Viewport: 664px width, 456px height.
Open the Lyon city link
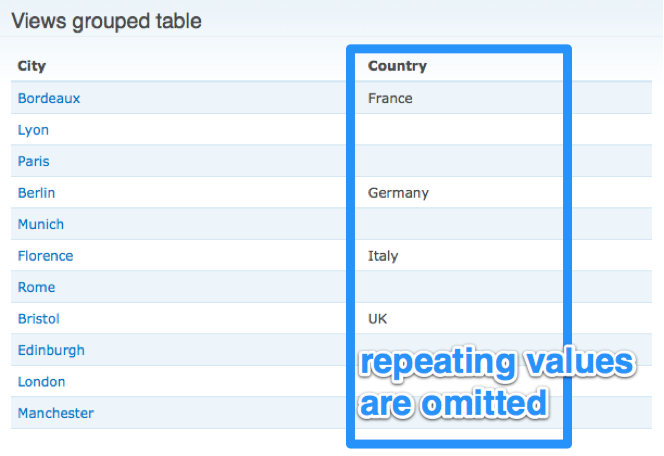tap(33, 130)
